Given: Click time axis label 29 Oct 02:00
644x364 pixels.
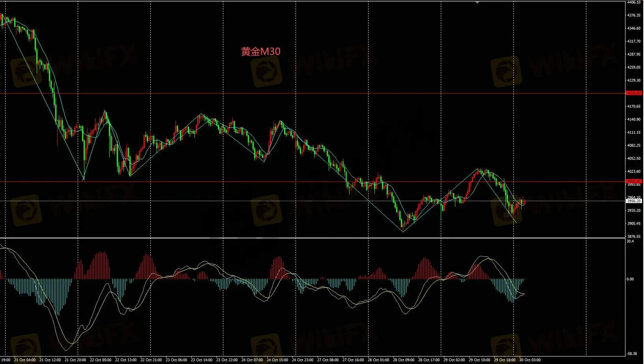Looking at the screenshot, I should (x=454, y=360).
